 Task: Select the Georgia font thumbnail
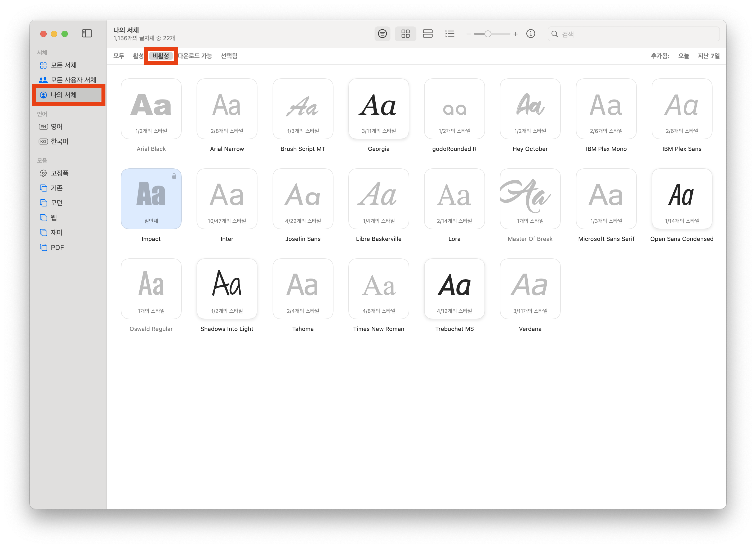click(x=378, y=109)
